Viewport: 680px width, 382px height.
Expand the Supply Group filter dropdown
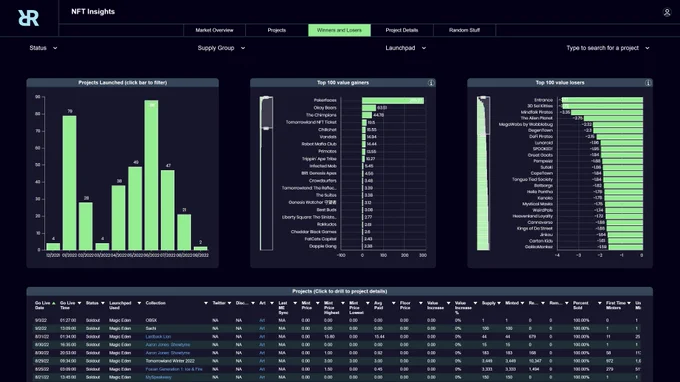pos(221,48)
